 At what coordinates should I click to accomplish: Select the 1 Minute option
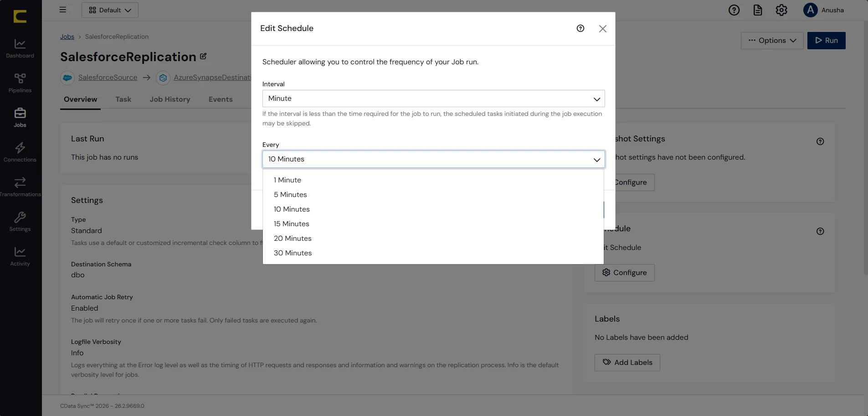click(x=433, y=180)
